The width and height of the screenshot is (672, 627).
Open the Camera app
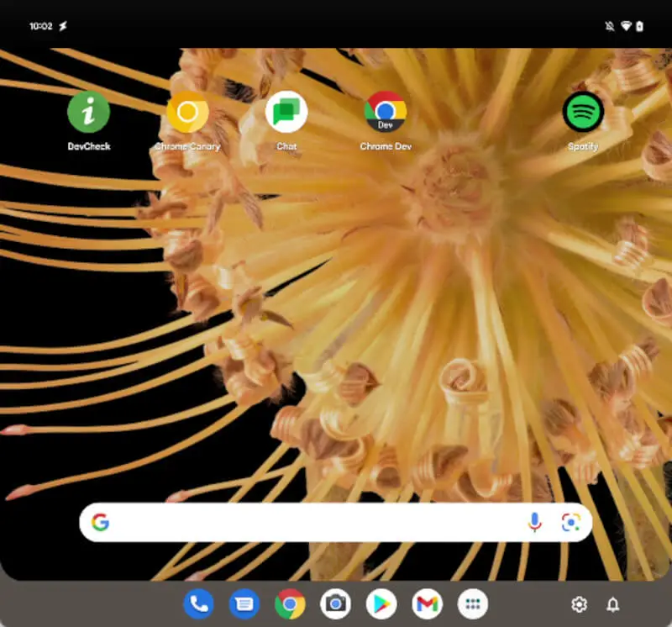335,603
